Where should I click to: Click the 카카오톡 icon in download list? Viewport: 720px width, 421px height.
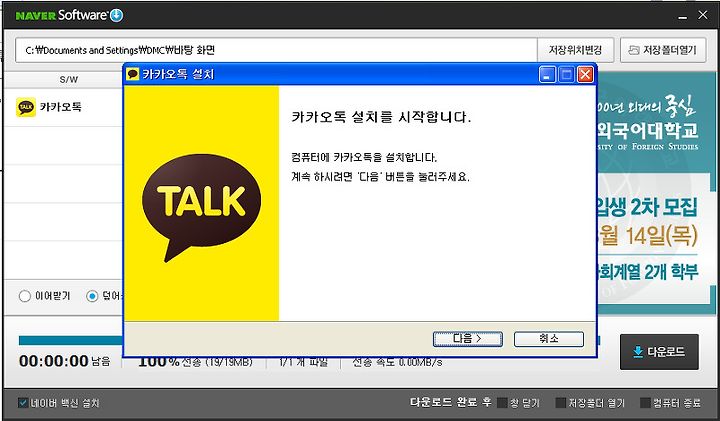(26, 107)
